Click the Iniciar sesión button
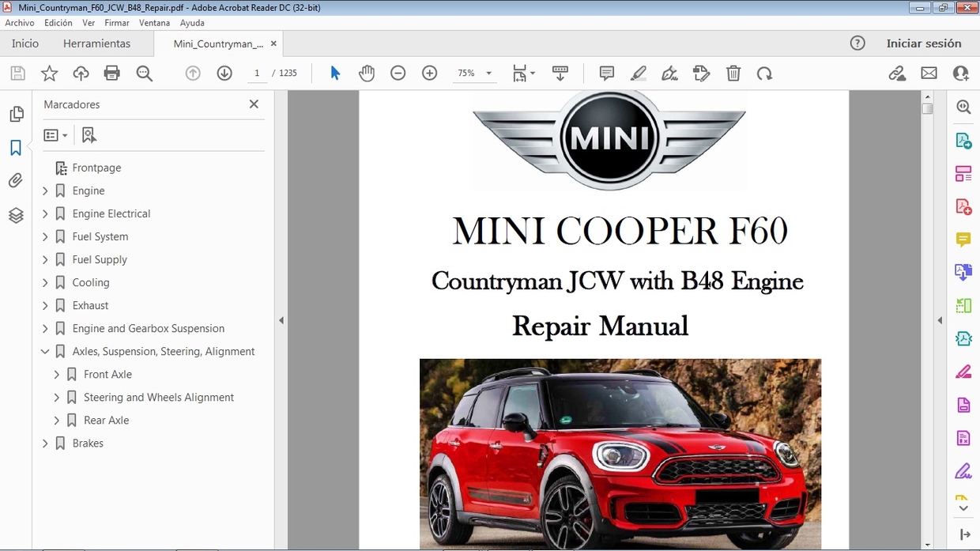This screenshot has width=980, height=551. 925,43
